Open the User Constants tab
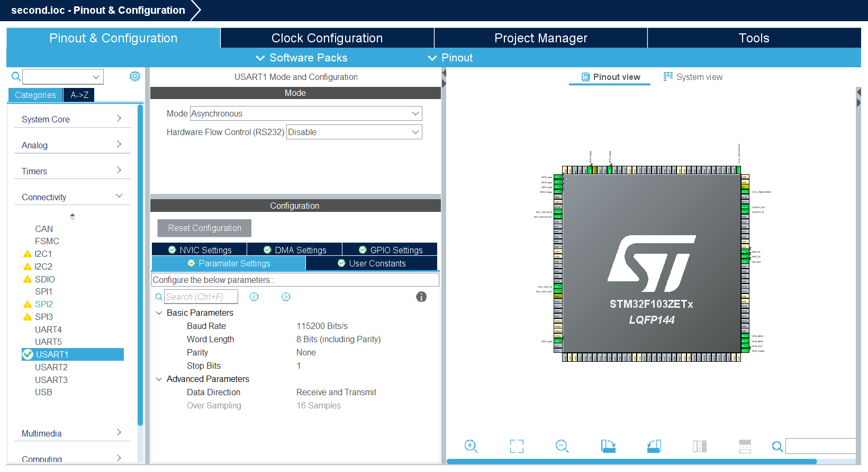 click(x=372, y=263)
